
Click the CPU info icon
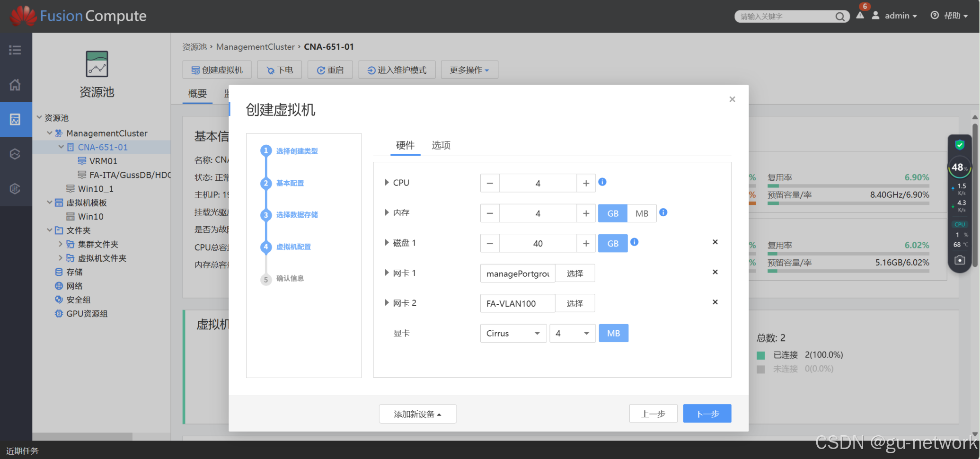[x=602, y=182]
